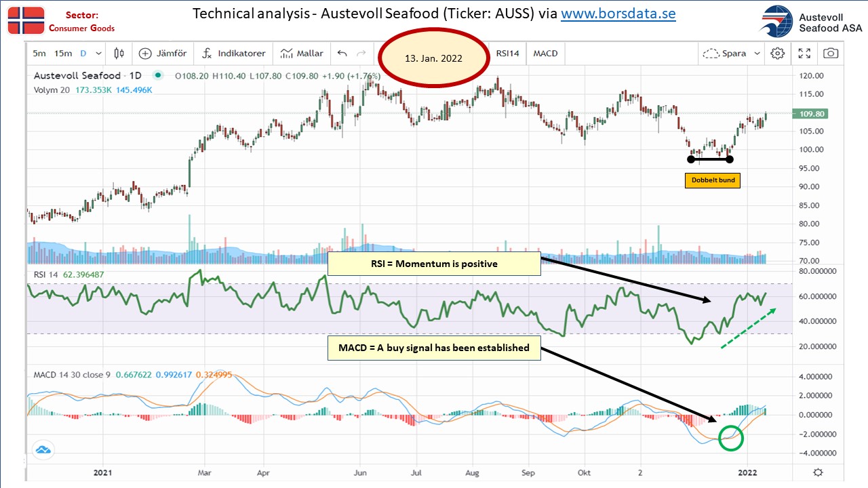Click the 100.00 price axis value
The image size is (868, 488).
[812, 150]
